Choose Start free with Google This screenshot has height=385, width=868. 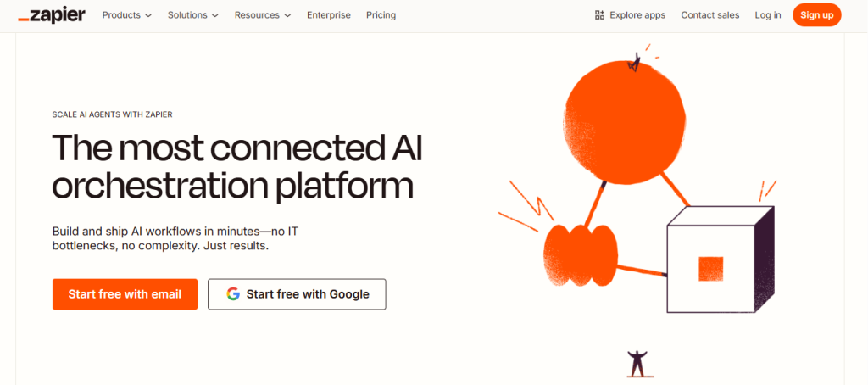(x=297, y=294)
